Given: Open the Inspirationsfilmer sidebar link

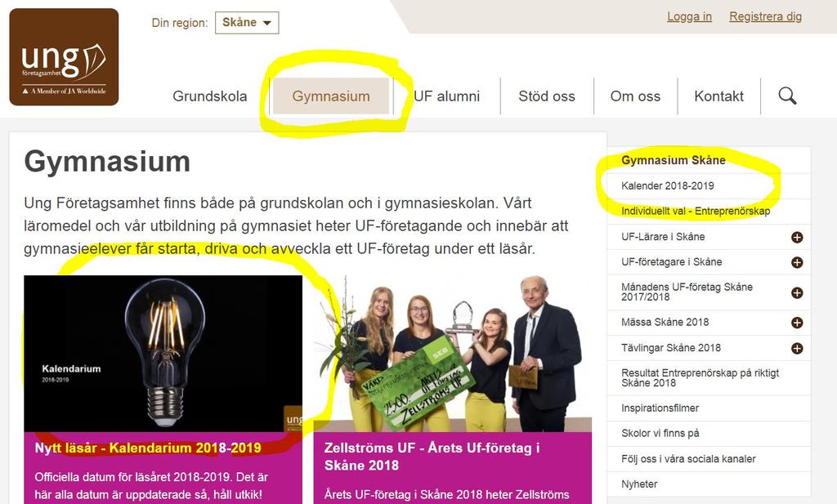Looking at the screenshot, I should [x=660, y=408].
